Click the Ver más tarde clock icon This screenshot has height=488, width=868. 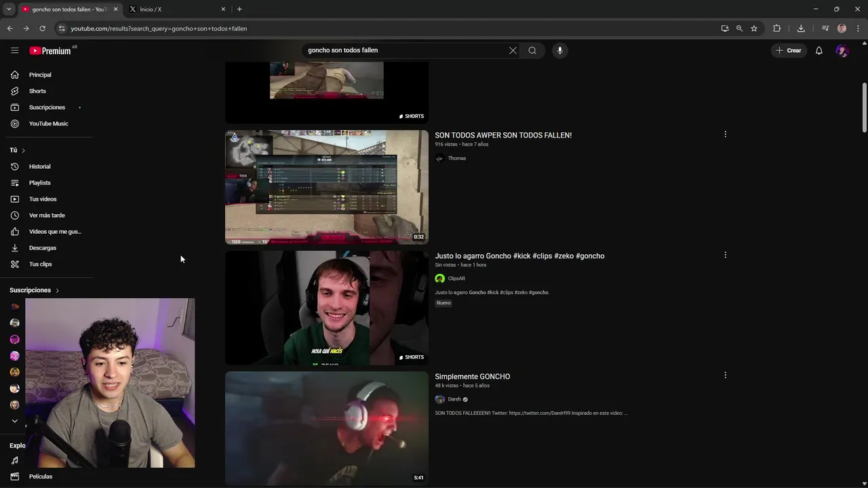pos(15,215)
